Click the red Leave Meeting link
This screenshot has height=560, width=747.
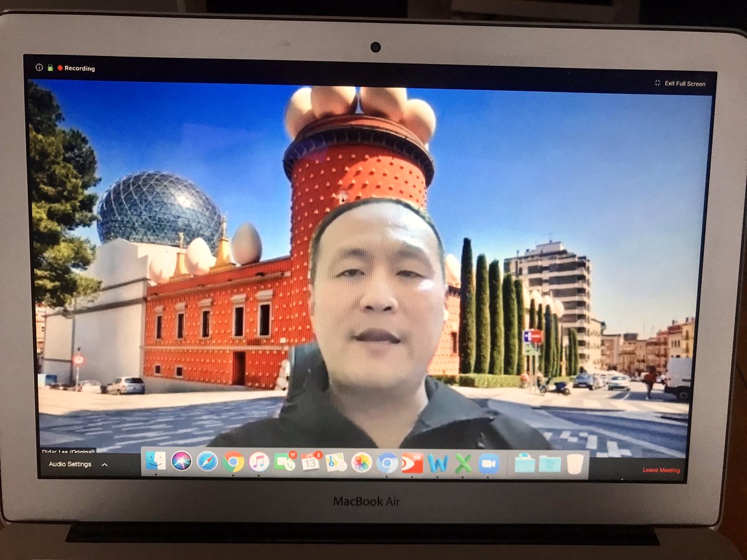661,470
